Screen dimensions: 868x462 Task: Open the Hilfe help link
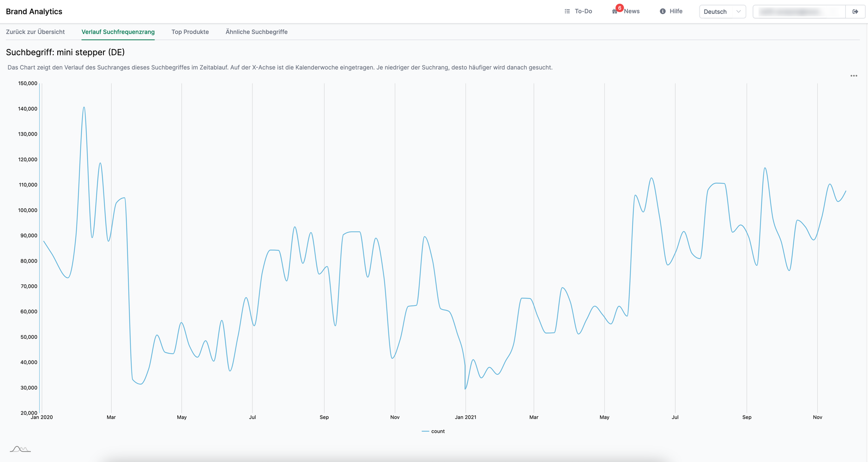[x=676, y=12]
